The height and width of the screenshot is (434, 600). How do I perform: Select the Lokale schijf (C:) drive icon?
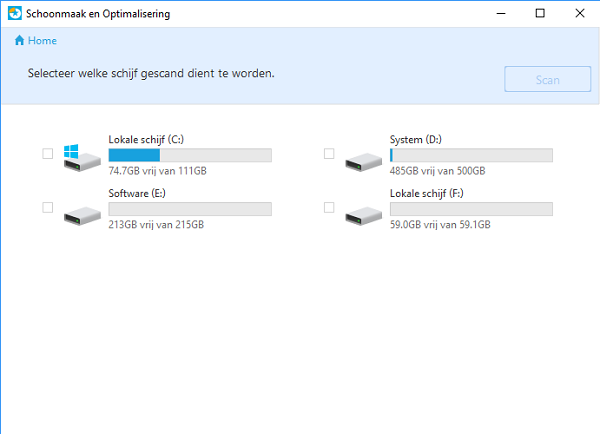(80, 156)
